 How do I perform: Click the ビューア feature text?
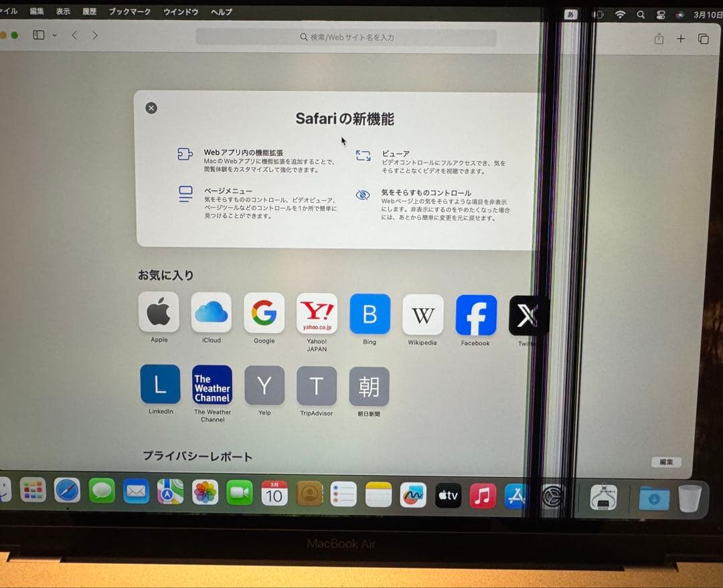pos(396,153)
